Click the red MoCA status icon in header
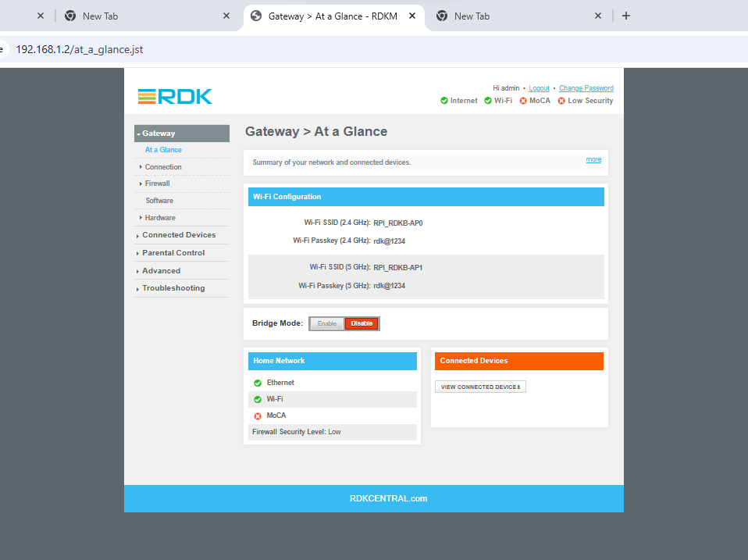The height and width of the screenshot is (560, 748). [x=523, y=101]
